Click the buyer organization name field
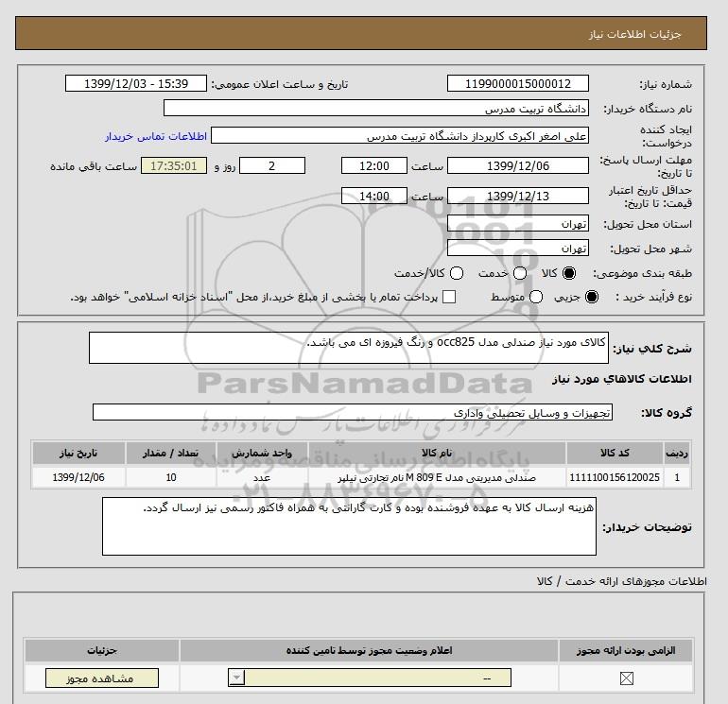This screenshot has height=704, width=728. 376,108
